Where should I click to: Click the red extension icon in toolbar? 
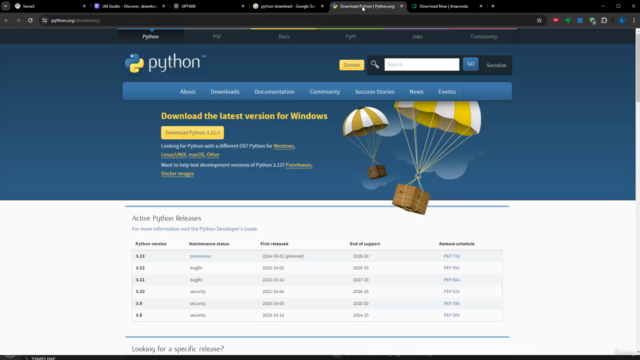coord(556,20)
